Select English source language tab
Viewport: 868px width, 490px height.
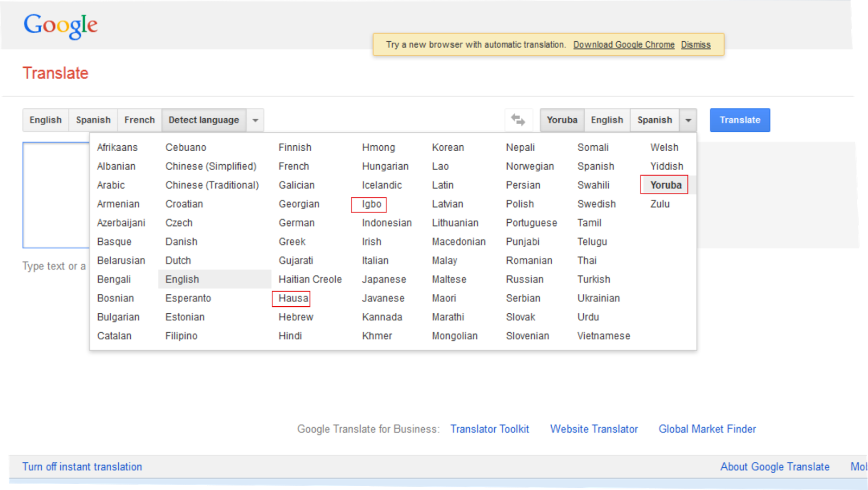click(46, 120)
